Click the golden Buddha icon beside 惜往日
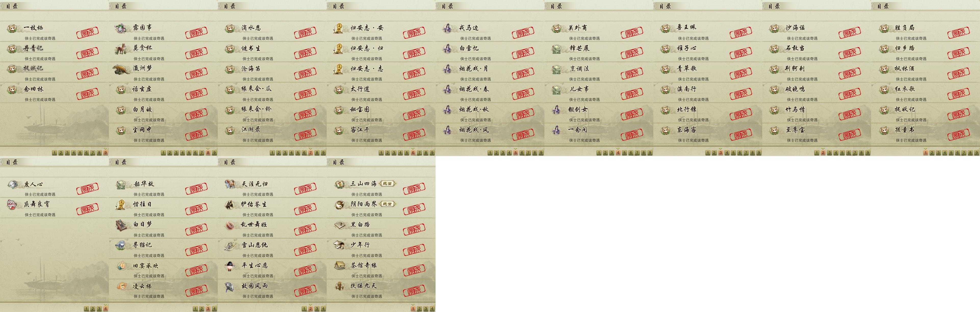The image size is (980, 312). [x=121, y=205]
